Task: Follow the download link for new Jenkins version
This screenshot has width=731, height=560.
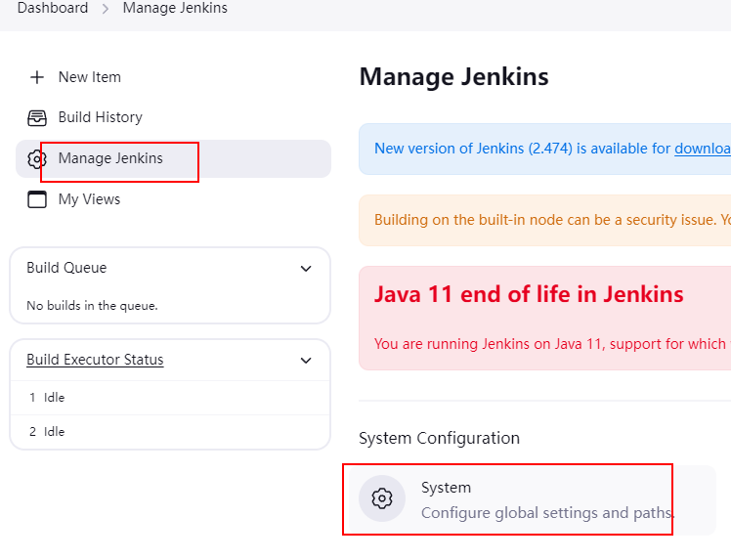Action: coord(703,149)
